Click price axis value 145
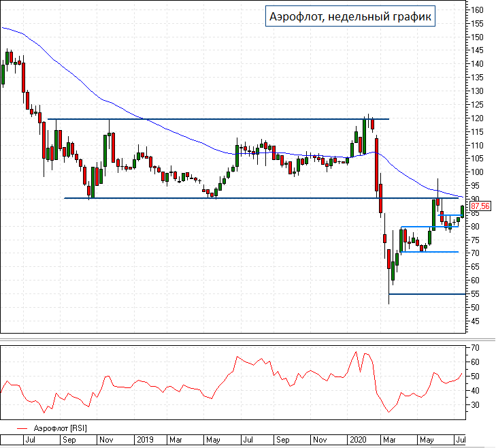The width and height of the screenshot is (496, 448). point(477,50)
